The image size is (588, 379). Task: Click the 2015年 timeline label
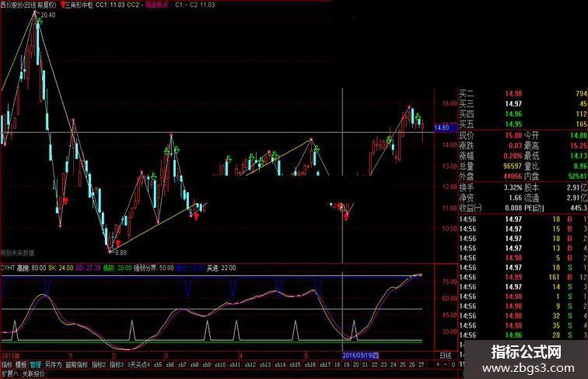coord(11,355)
